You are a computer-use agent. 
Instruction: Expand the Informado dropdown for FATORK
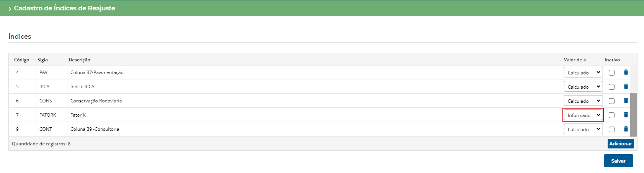[x=583, y=115]
